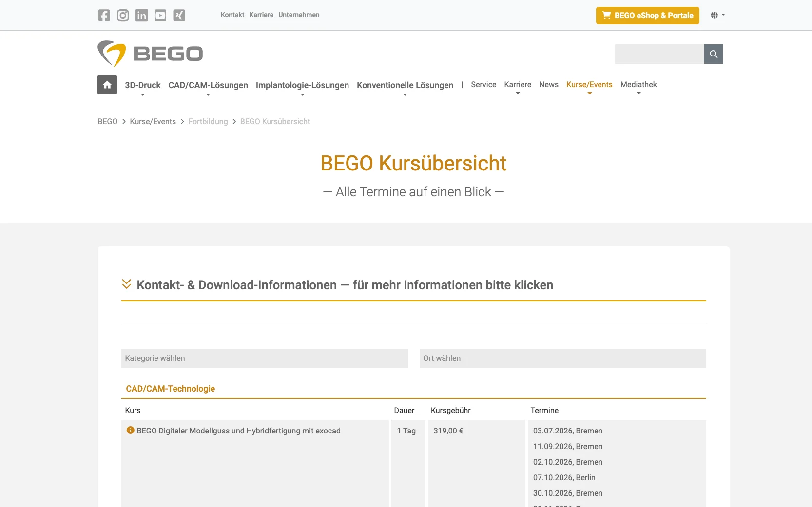Click info icon beside BEGO Digitaler Modellguss
Viewport: 812px width, 507px height.
pyautogui.click(x=130, y=430)
